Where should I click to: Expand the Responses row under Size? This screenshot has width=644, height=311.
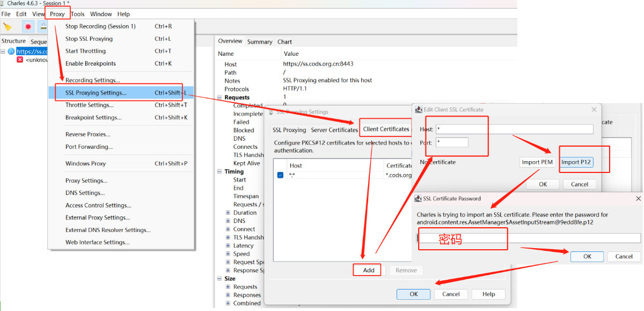point(228,295)
